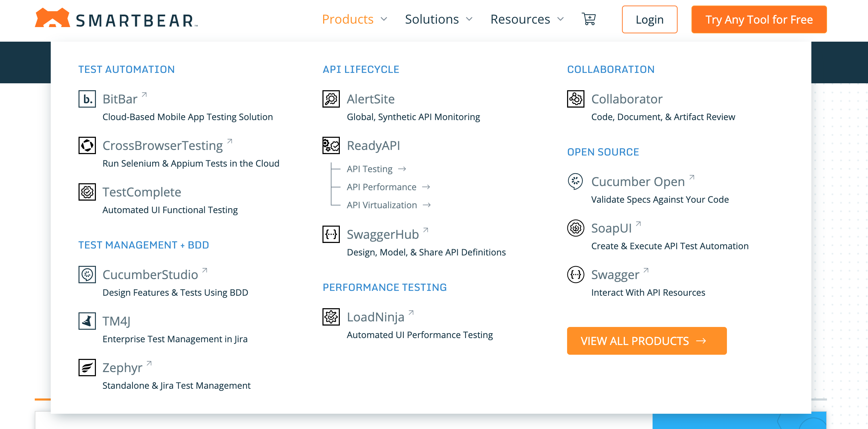This screenshot has height=429, width=868.
Task: Click the View All Products button
Action: (x=647, y=340)
